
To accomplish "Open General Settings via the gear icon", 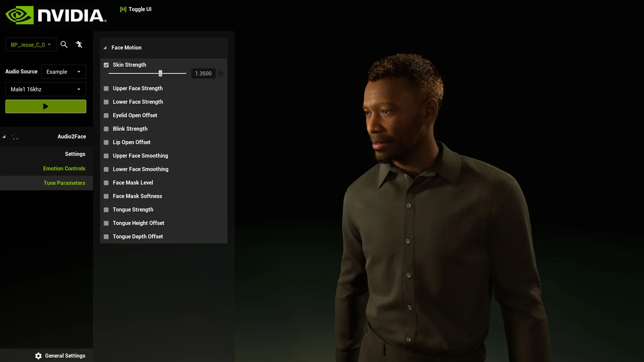I will tap(38, 356).
